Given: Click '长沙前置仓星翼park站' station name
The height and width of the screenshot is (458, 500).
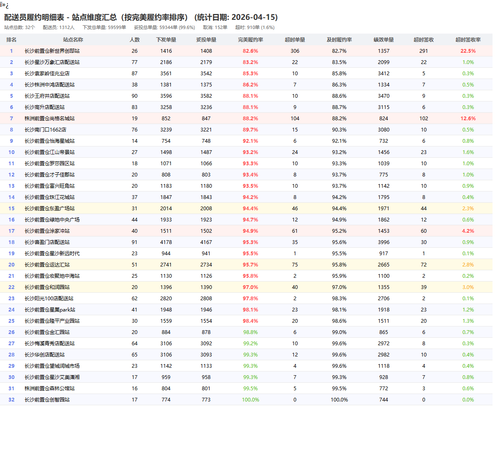Looking at the screenshot, I should click(50, 310).
